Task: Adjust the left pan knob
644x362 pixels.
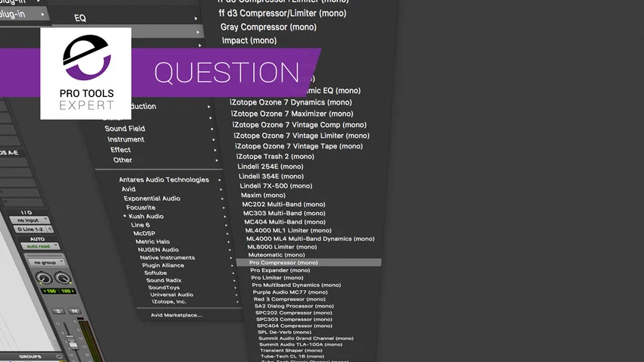Action: [44, 278]
